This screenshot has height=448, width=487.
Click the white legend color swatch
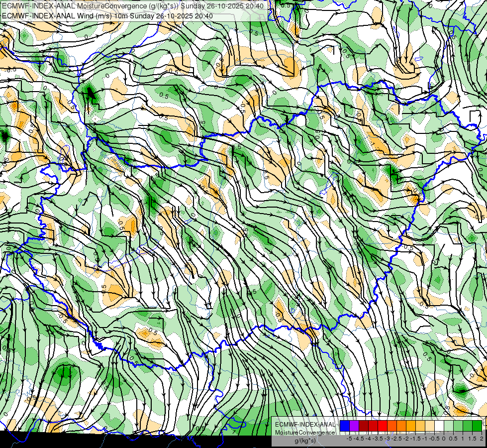(439, 426)
